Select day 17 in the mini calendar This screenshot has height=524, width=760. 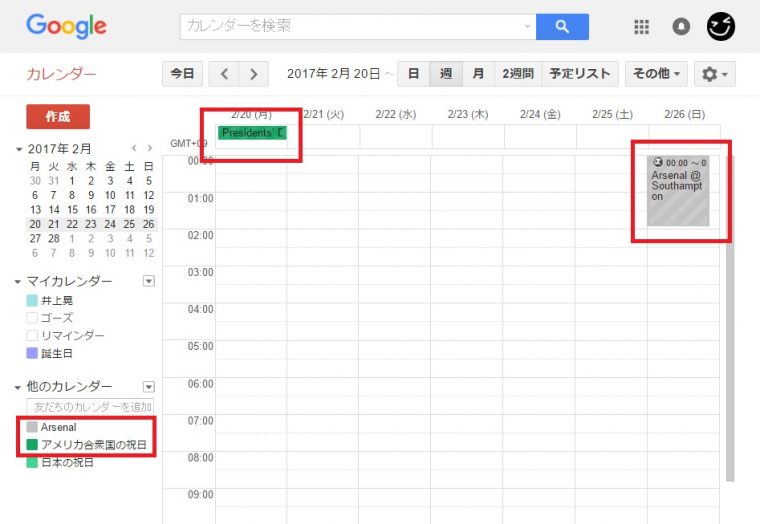(x=111, y=210)
